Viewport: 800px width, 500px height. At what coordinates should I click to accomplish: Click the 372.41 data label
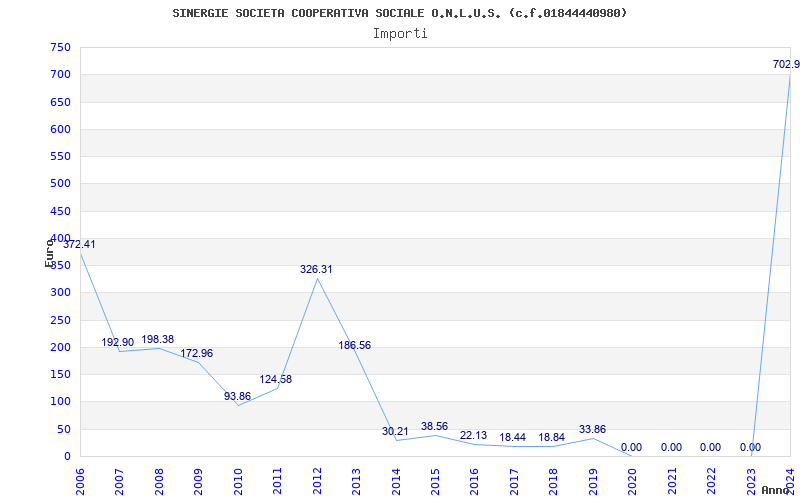(x=79, y=244)
